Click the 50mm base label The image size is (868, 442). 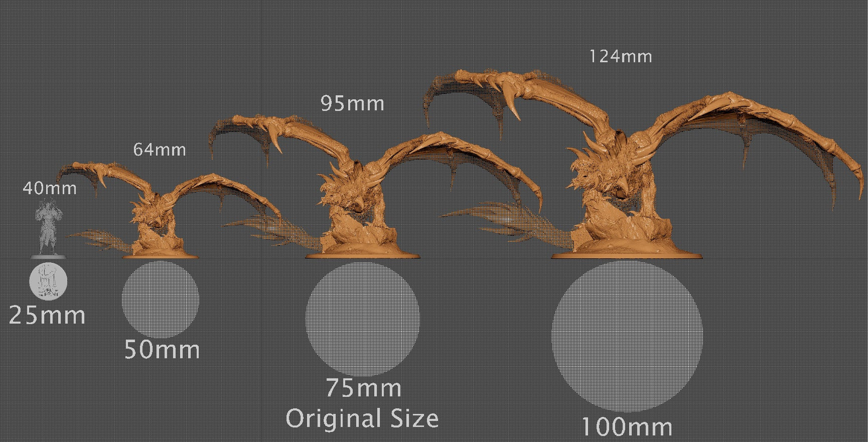click(x=162, y=349)
